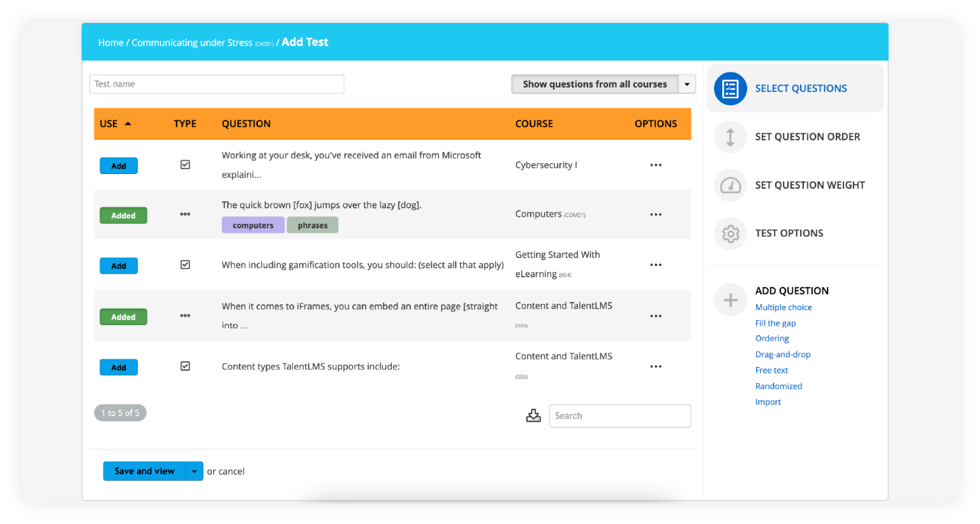Go to Home via the breadcrumb
980x524 pixels.
[x=110, y=42]
